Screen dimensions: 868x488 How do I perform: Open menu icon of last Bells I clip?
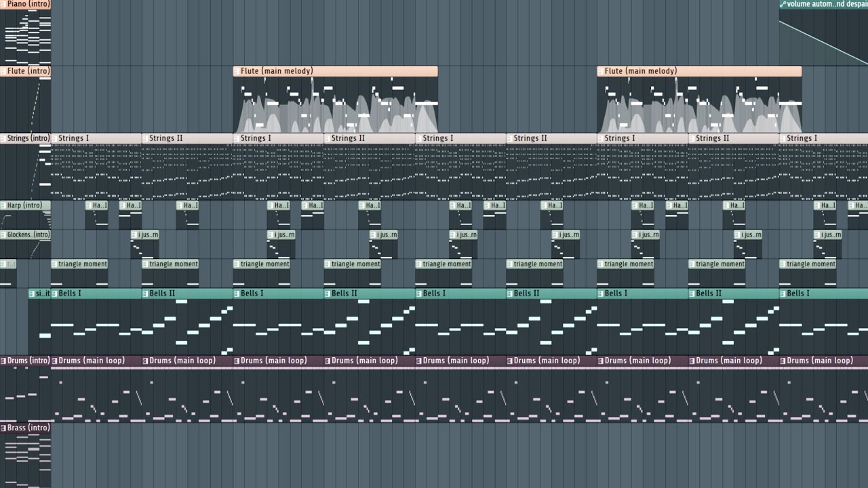click(783, 293)
